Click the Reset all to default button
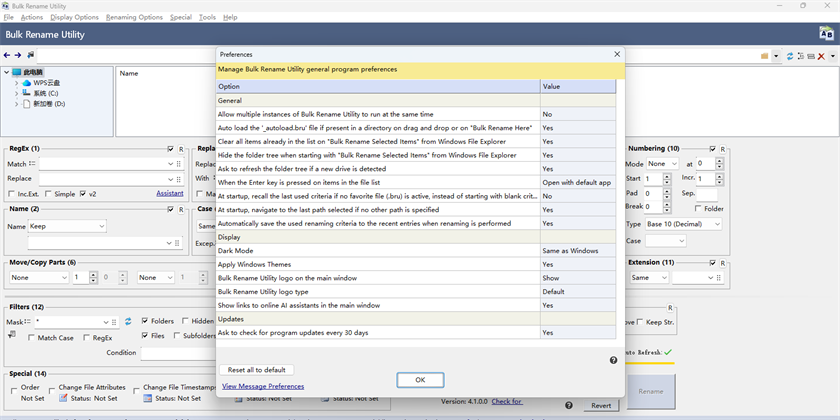 pos(257,370)
